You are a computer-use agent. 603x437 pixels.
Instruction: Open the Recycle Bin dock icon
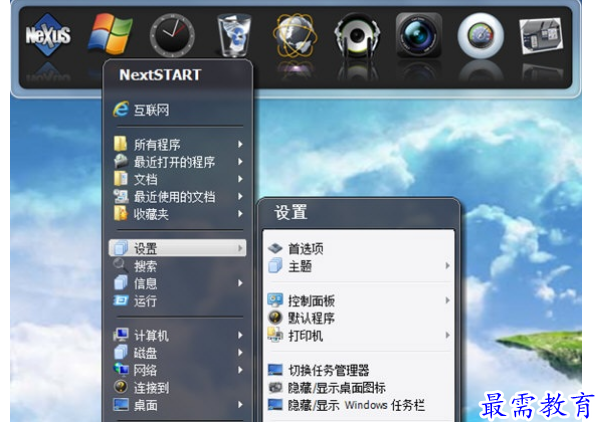pos(234,35)
